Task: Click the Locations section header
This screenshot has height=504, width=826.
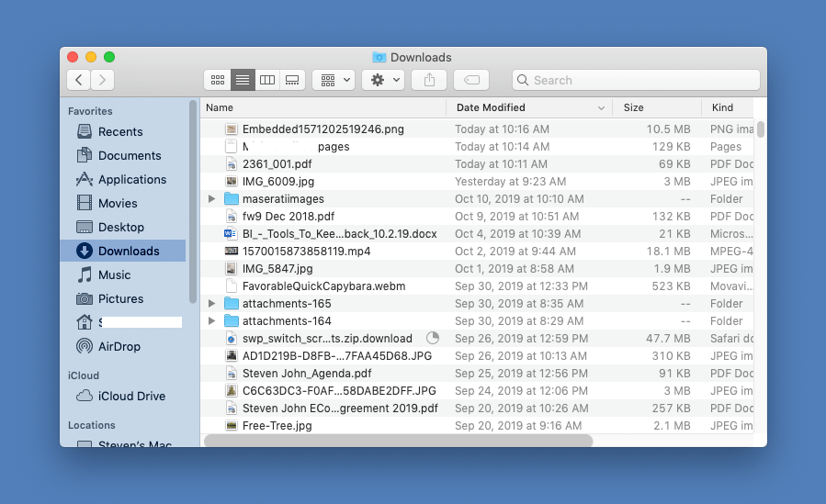Action: [92, 425]
